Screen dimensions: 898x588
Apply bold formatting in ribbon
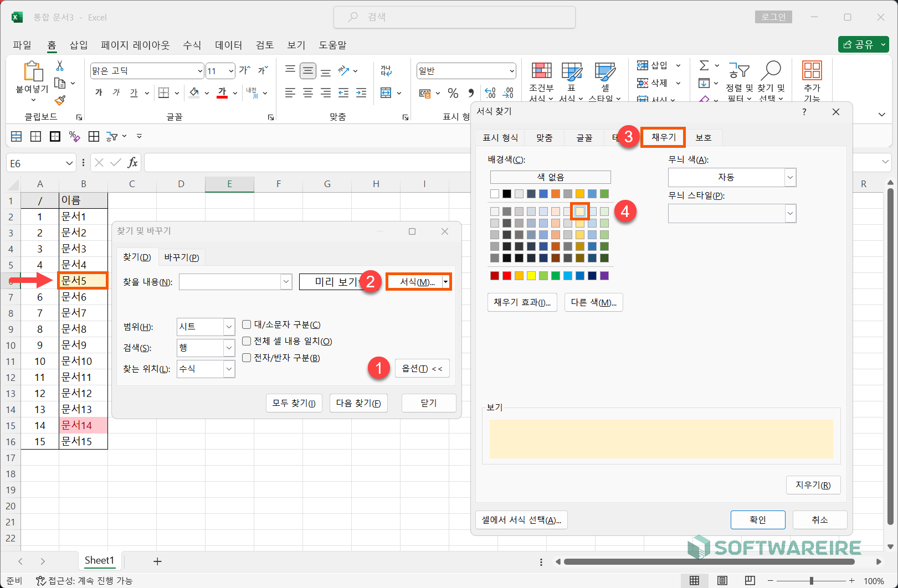(x=99, y=92)
